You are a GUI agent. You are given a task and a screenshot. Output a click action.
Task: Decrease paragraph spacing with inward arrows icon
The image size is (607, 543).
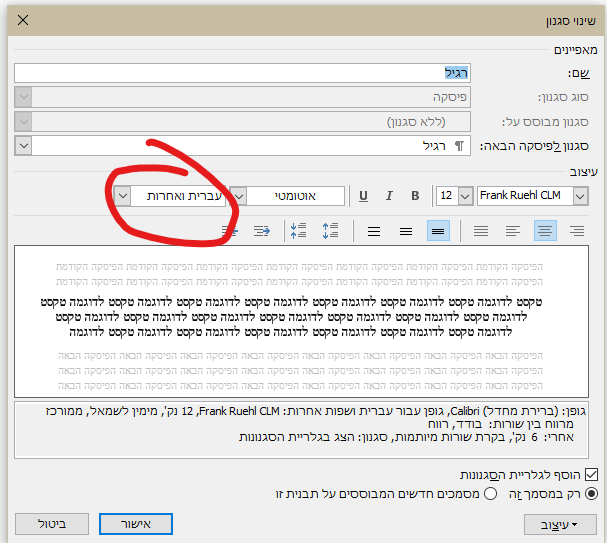tap(298, 231)
